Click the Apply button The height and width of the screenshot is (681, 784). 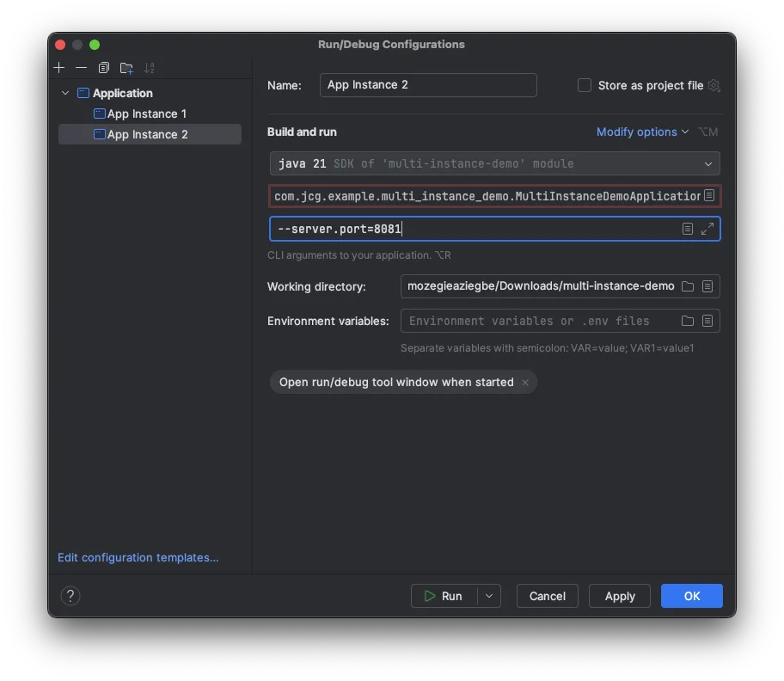tap(620, 596)
